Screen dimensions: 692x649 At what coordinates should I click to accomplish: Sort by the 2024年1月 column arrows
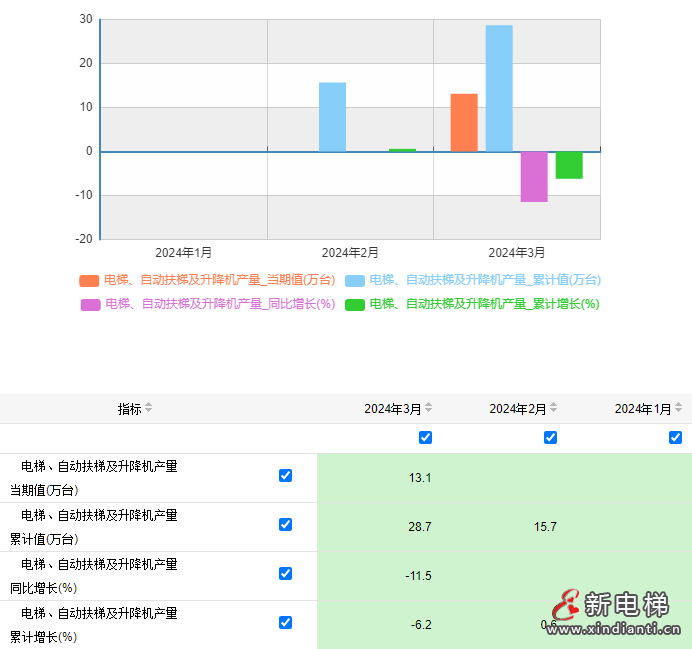[x=679, y=408]
